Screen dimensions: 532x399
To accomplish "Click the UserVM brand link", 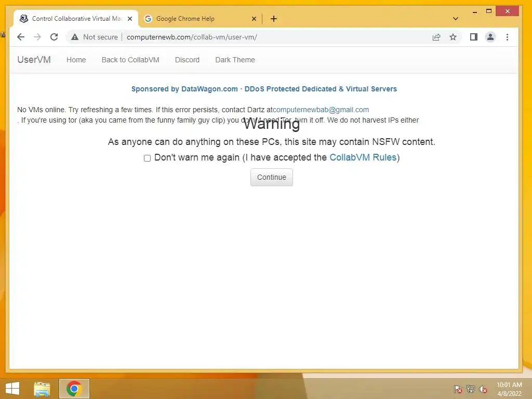I will 34,60.
